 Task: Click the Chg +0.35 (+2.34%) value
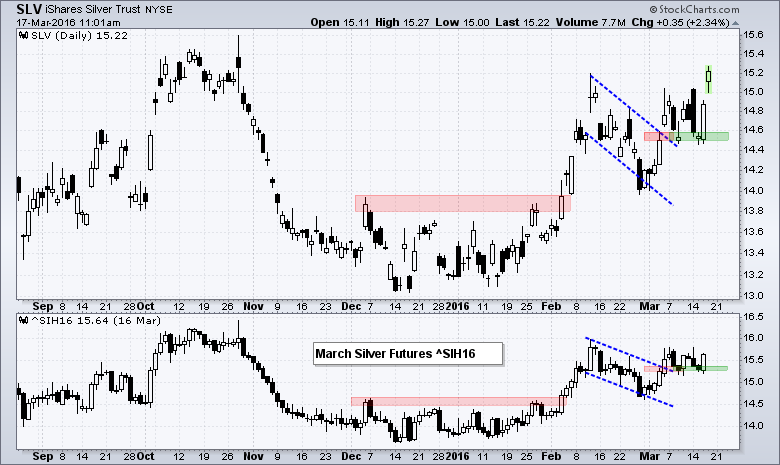pyautogui.click(x=681, y=22)
